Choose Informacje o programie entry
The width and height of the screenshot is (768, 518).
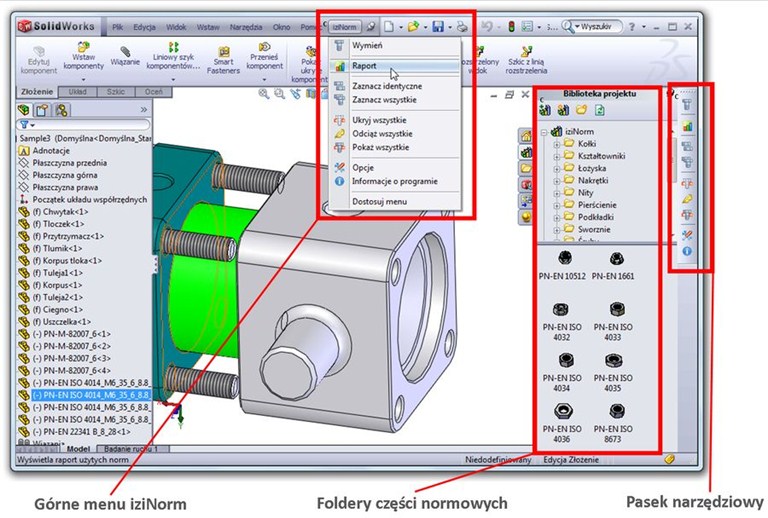395,181
